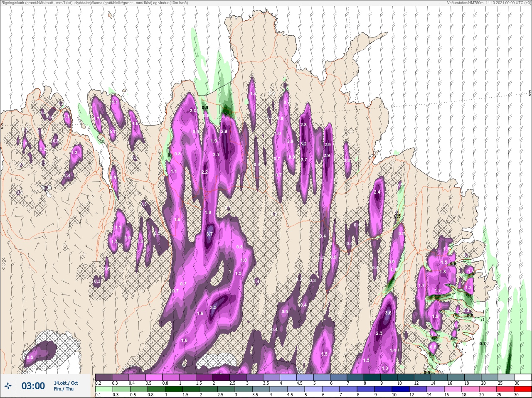This screenshot has height=398, width=532.
Task: Select the red 30 swatch in lower legend row
Action: (523, 389)
